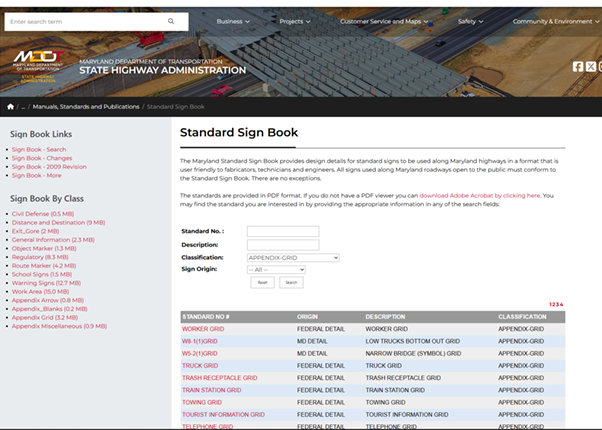Screen dimensions: 602x430
Task: Open Appendix Arrow (0.8 MB) link
Action: click(48, 300)
